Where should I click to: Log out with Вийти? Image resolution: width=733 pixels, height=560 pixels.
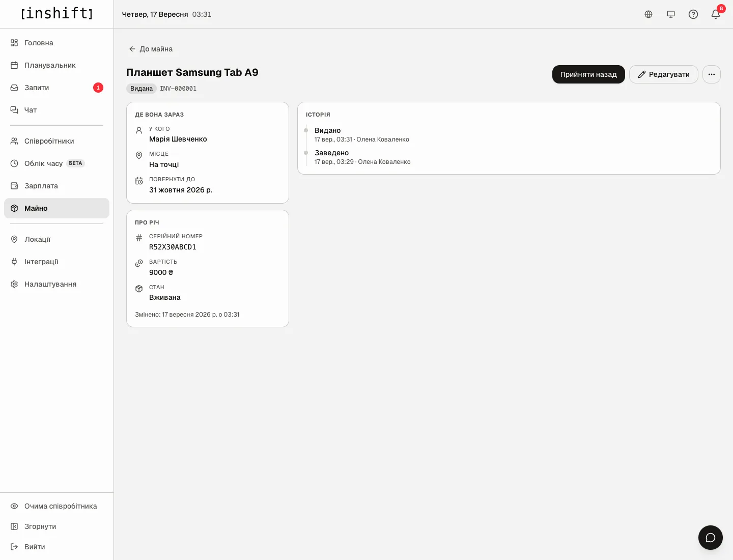[x=57, y=547]
